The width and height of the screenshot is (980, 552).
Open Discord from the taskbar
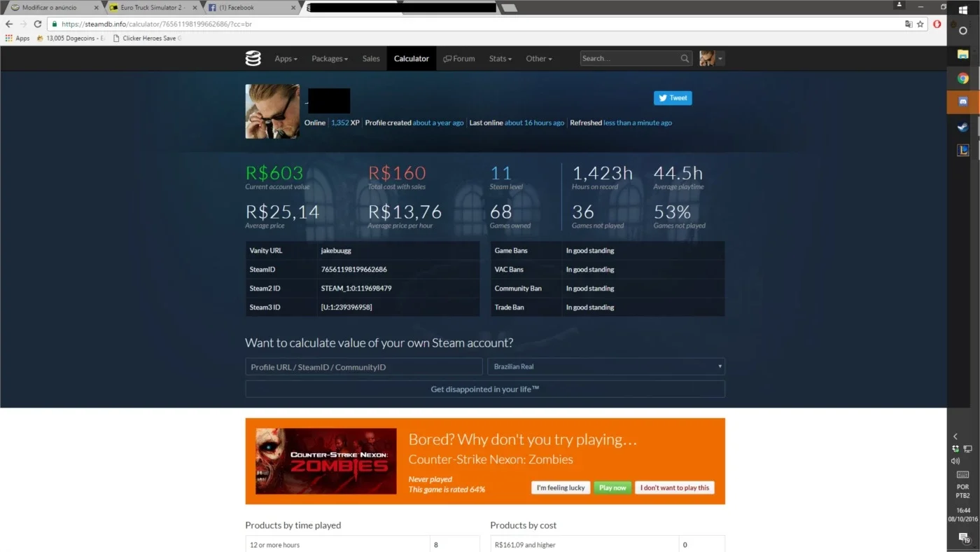coord(963,102)
